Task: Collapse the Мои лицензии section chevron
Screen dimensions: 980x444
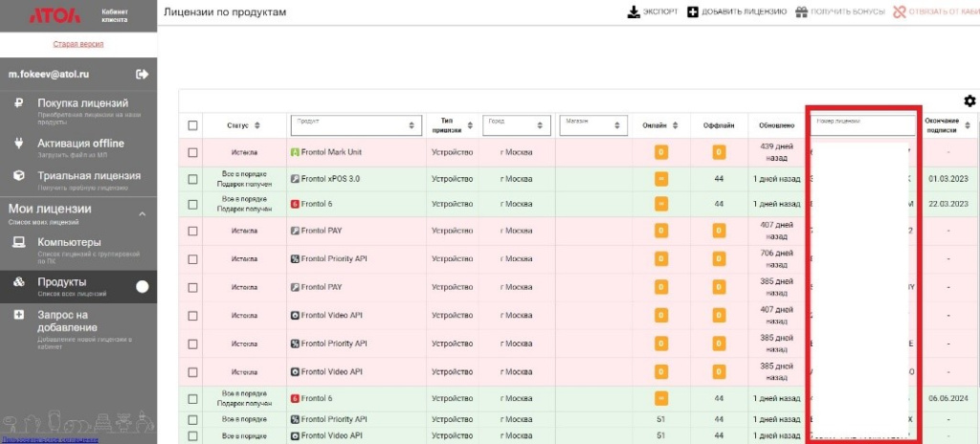Action: point(143,213)
